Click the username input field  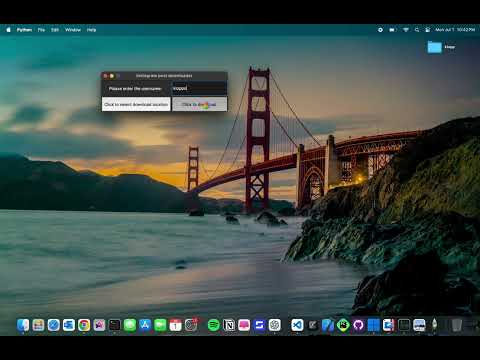pyautogui.click(x=199, y=89)
